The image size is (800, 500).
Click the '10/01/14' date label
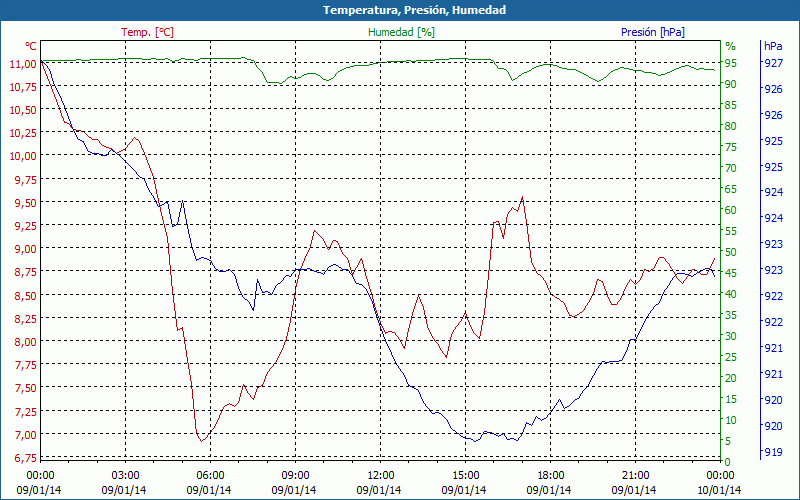(719, 490)
